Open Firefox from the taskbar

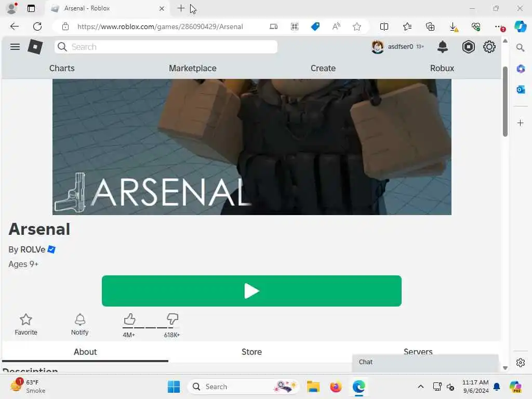[x=336, y=387]
